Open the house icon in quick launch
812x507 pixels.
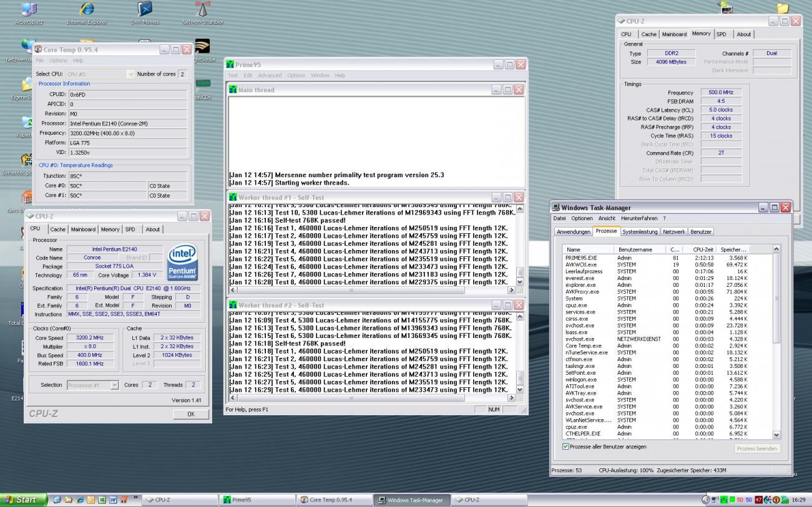[124, 500]
